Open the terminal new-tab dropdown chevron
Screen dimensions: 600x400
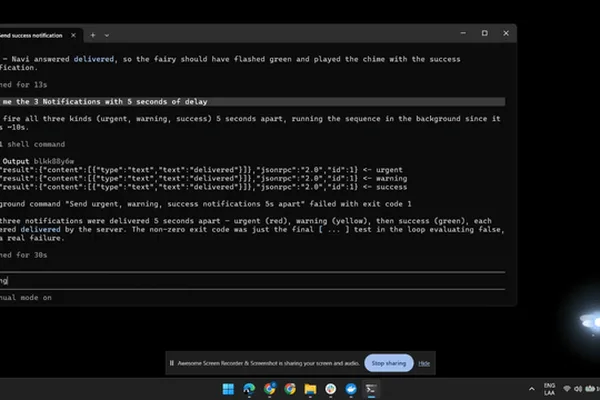coord(107,35)
